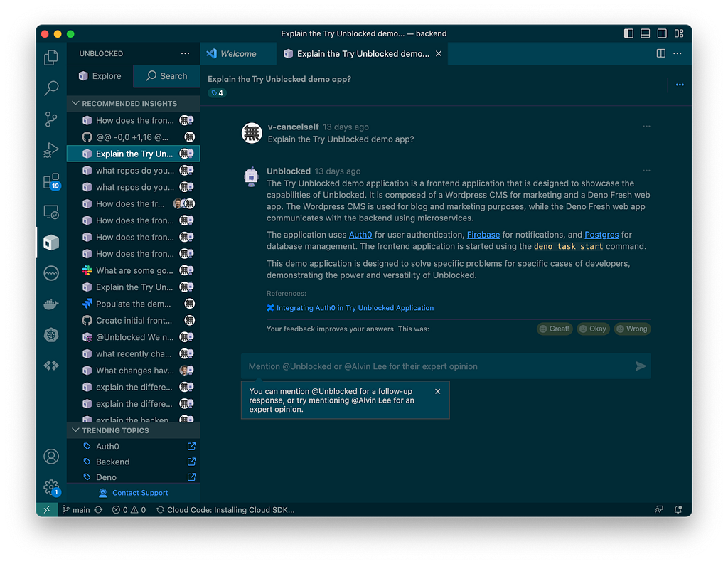
Task: Select Create initial front... insight
Action: pyautogui.click(x=133, y=321)
